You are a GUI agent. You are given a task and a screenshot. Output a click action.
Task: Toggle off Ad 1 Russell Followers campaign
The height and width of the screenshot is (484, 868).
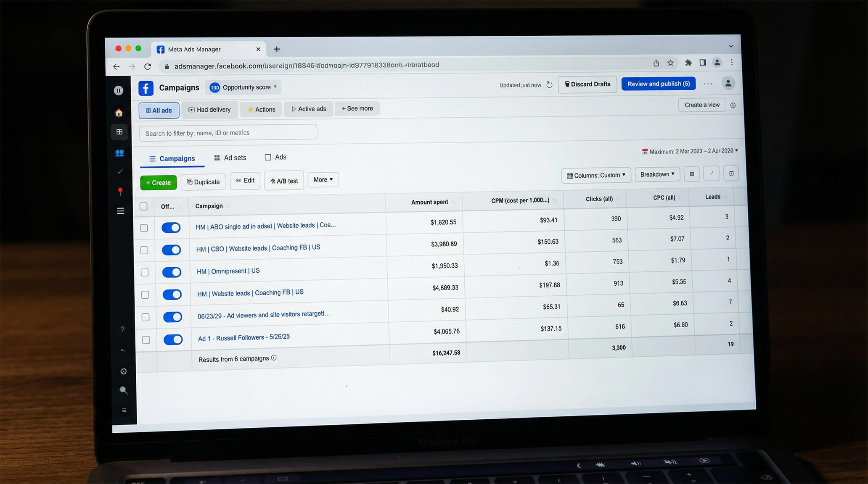click(x=173, y=339)
